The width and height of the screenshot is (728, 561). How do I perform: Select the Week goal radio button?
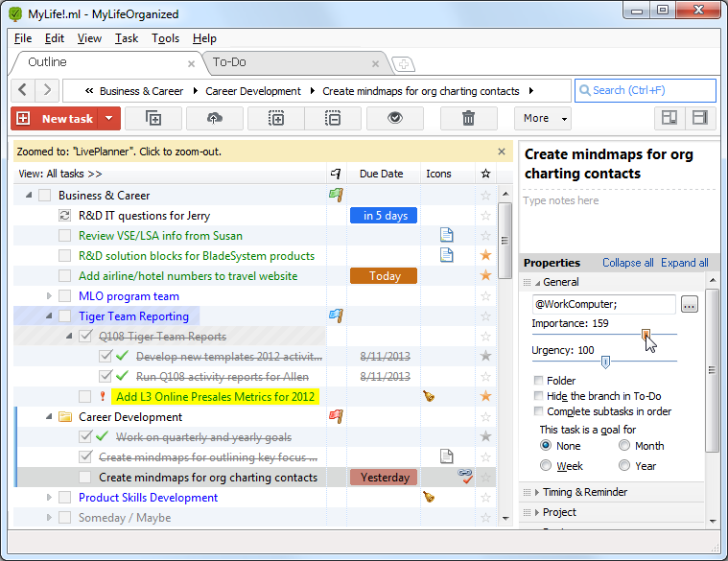click(x=546, y=465)
